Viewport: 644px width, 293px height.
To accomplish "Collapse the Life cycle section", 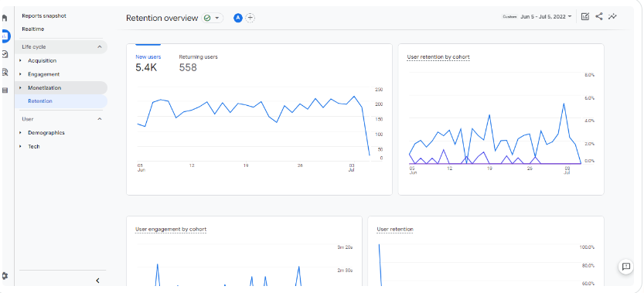I will [x=100, y=47].
